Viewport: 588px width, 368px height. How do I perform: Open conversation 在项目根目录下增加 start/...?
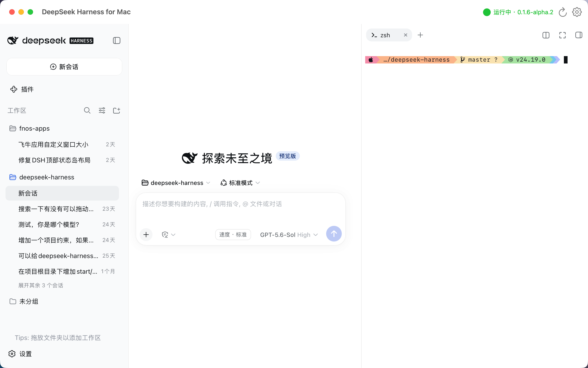click(x=62, y=271)
